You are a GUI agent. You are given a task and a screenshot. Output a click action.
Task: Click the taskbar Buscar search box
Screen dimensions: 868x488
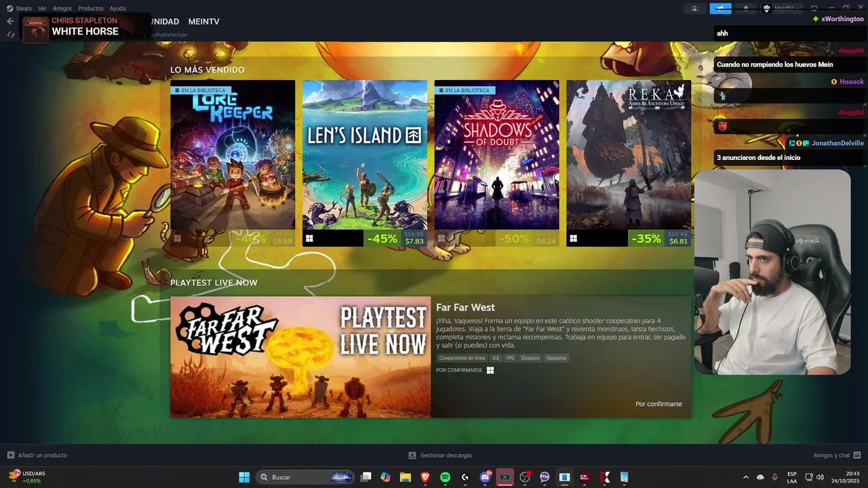305,477
